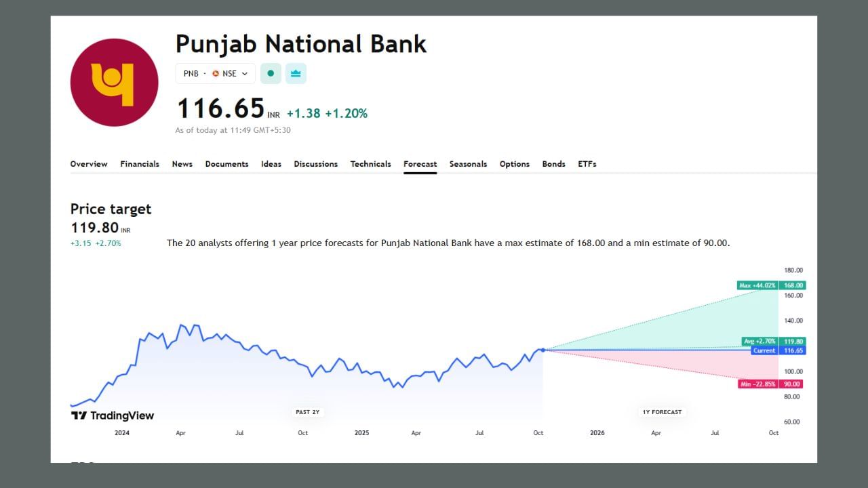Click the crown premium data icon
The image size is (868, 488).
tap(296, 73)
